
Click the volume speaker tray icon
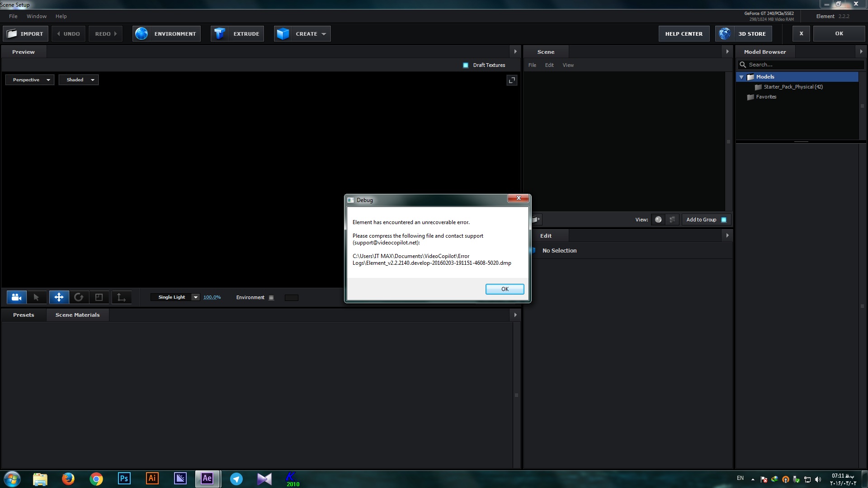coord(818,479)
